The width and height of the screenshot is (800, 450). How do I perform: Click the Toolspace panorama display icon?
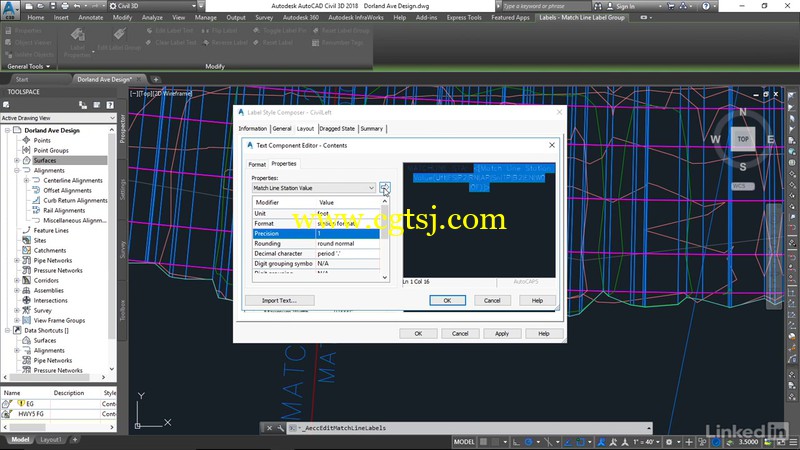point(96,105)
